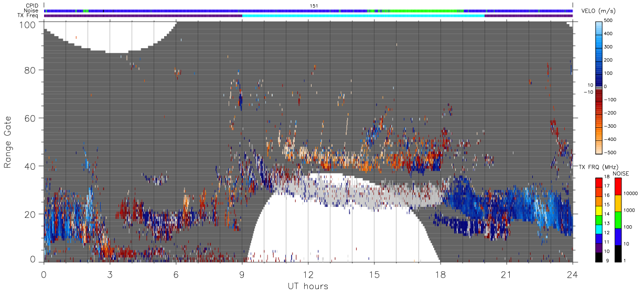Click the 300 tick on velocity colorbar

coord(608,47)
